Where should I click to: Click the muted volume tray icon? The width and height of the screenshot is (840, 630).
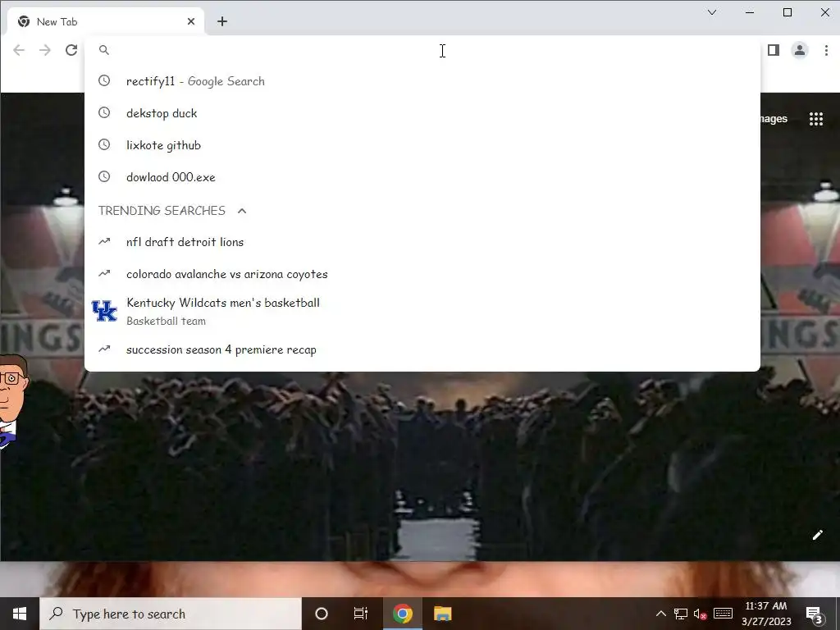pos(701,614)
